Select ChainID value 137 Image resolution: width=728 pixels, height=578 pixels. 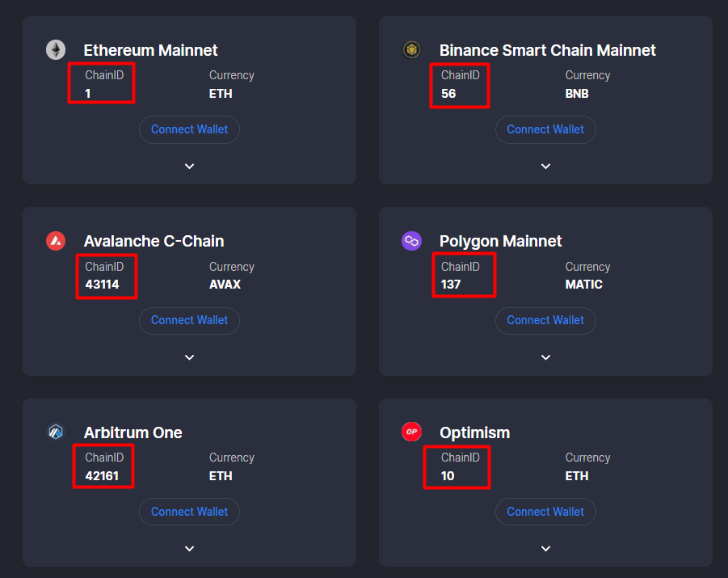451,285
